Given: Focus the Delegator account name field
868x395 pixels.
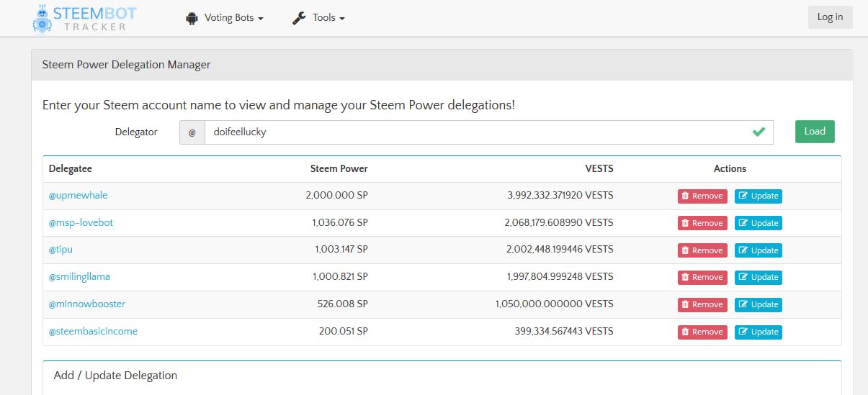Looking at the screenshot, I should pos(475,132).
